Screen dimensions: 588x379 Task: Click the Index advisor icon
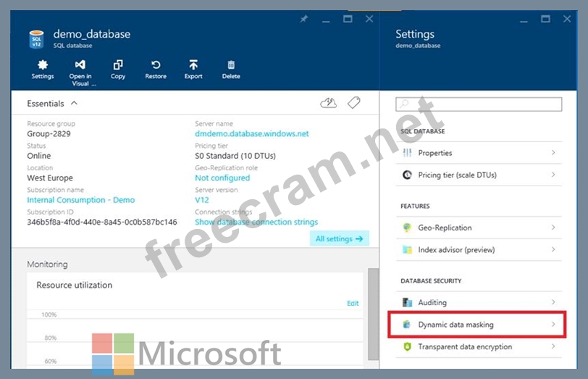[x=407, y=249]
